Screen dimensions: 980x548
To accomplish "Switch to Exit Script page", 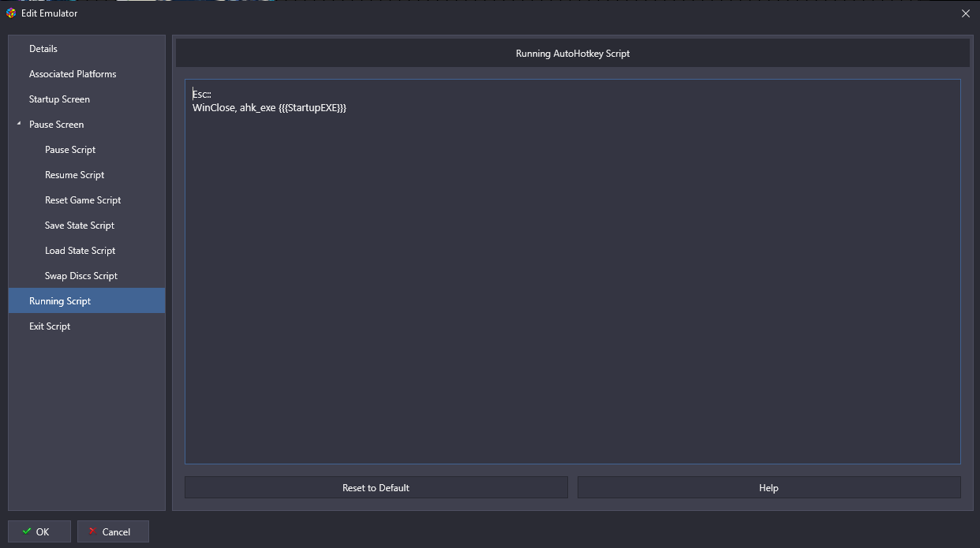I will click(50, 326).
